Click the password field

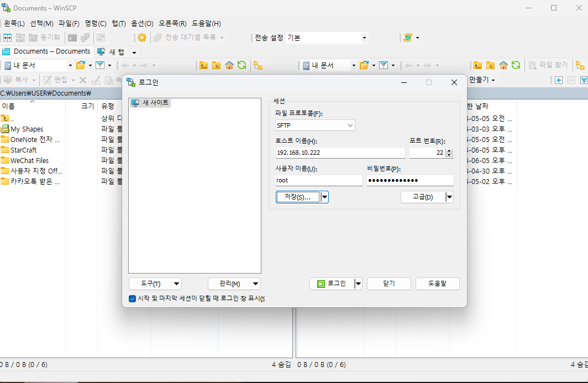click(410, 180)
